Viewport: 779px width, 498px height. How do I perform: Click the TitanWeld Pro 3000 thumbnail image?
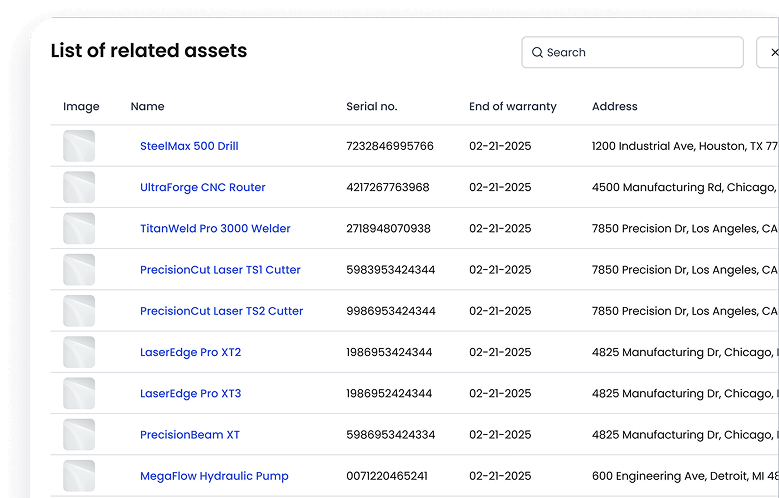tap(79, 228)
